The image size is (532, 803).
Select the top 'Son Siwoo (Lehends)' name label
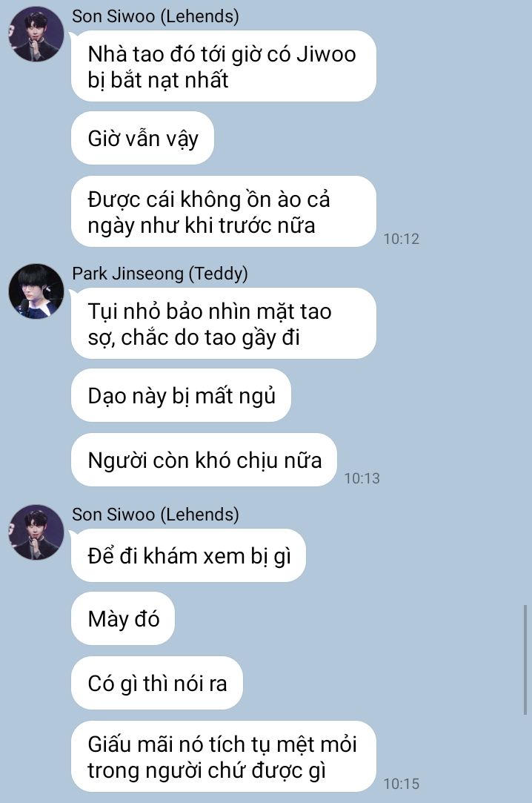click(x=155, y=16)
